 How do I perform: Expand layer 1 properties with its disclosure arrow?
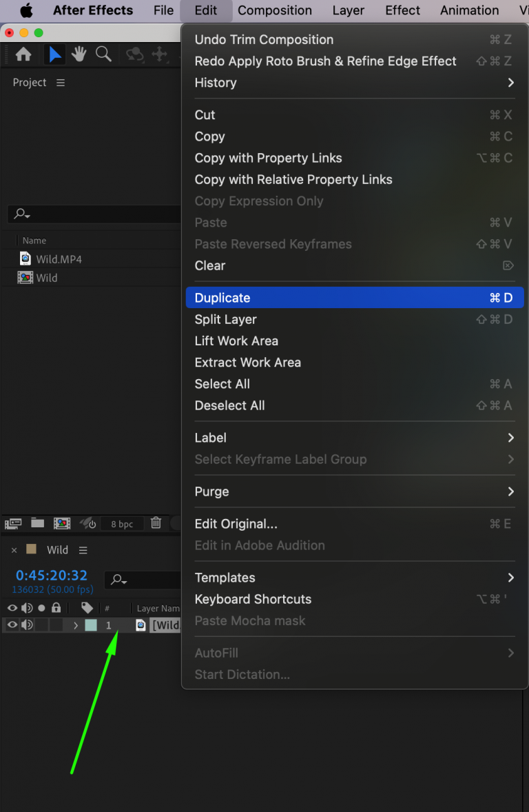click(x=76, y=625)
